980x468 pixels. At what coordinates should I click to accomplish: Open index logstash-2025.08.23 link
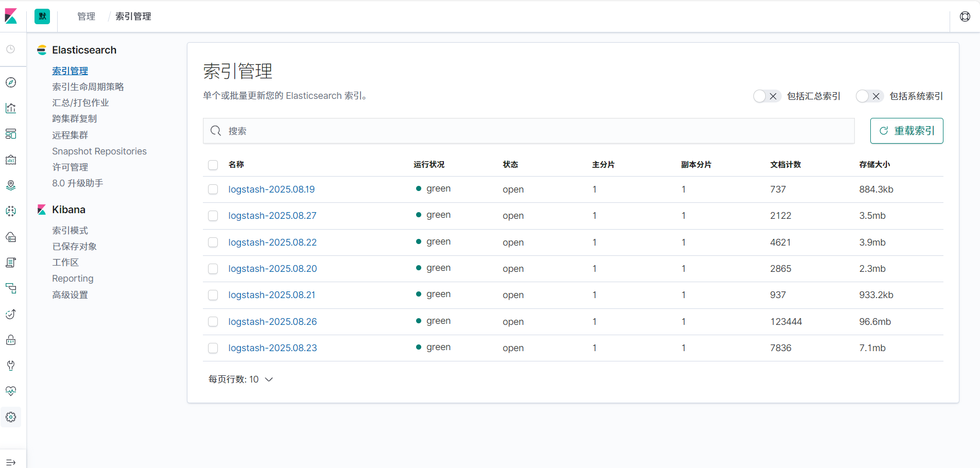[x=272, y=348]
